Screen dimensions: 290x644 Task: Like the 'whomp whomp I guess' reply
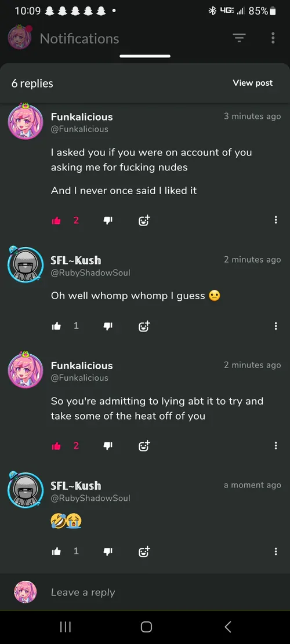pyautogui.click(x=56, y=326)
